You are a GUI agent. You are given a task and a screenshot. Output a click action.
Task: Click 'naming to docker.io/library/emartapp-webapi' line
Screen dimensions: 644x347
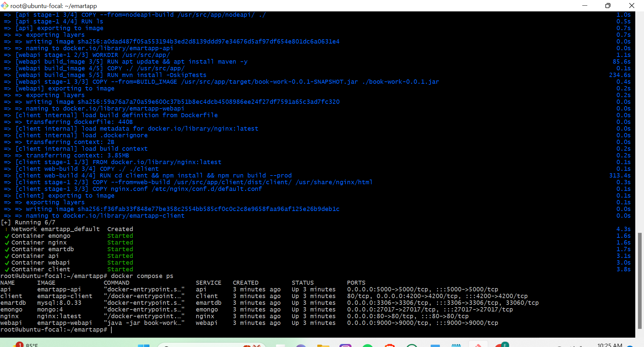(x=105, y=109)
